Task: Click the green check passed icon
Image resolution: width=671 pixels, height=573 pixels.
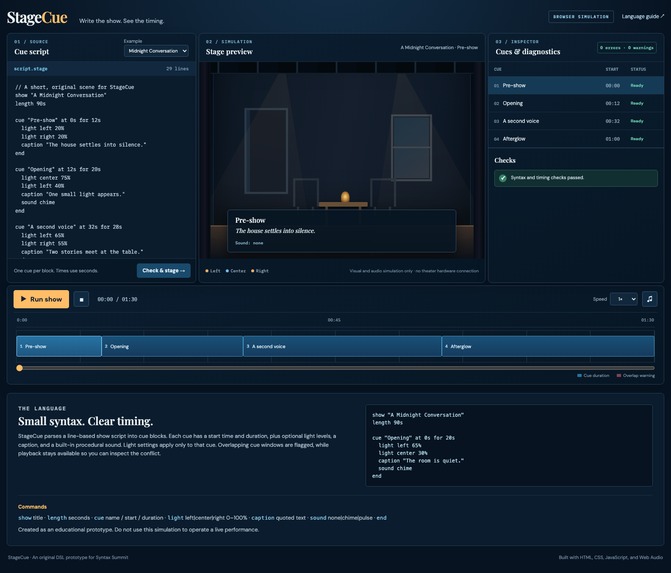Action: click(503, 178)
